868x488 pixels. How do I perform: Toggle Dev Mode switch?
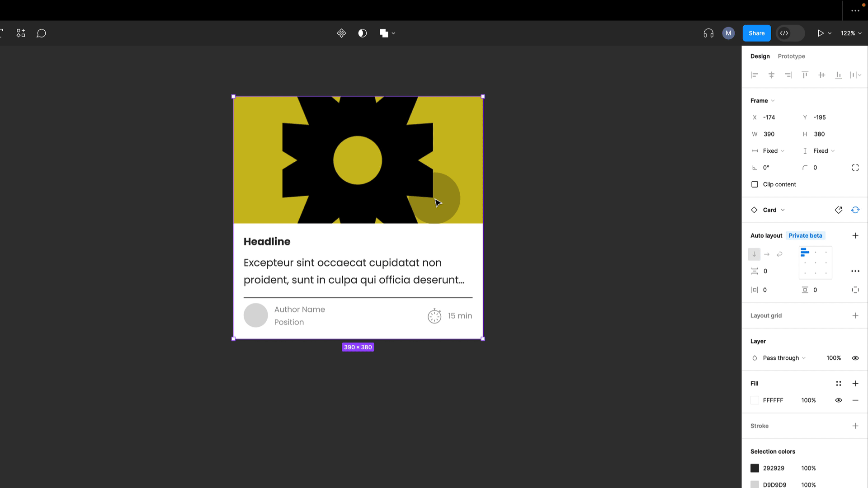790,33
